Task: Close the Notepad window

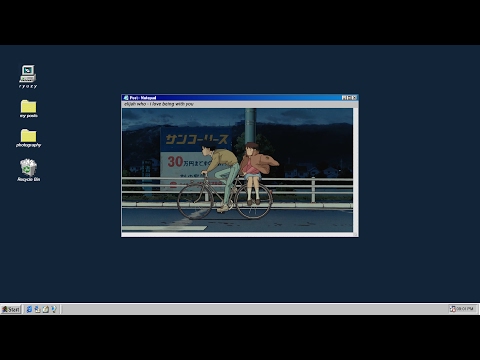Action: [x=355, y=98]
